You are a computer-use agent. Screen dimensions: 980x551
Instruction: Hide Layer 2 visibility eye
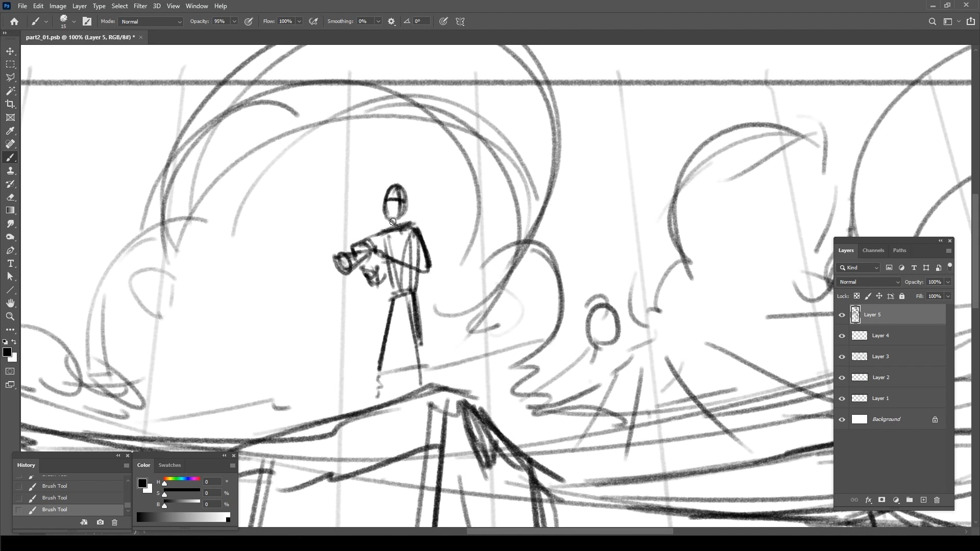pyautogui.click(x=842, y=378)
